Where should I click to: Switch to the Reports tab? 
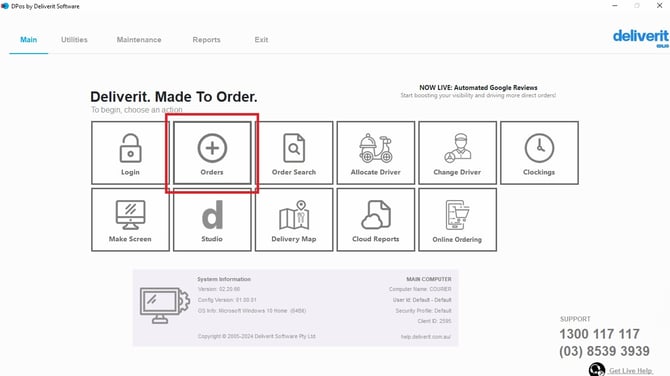(x=206, y=40)
